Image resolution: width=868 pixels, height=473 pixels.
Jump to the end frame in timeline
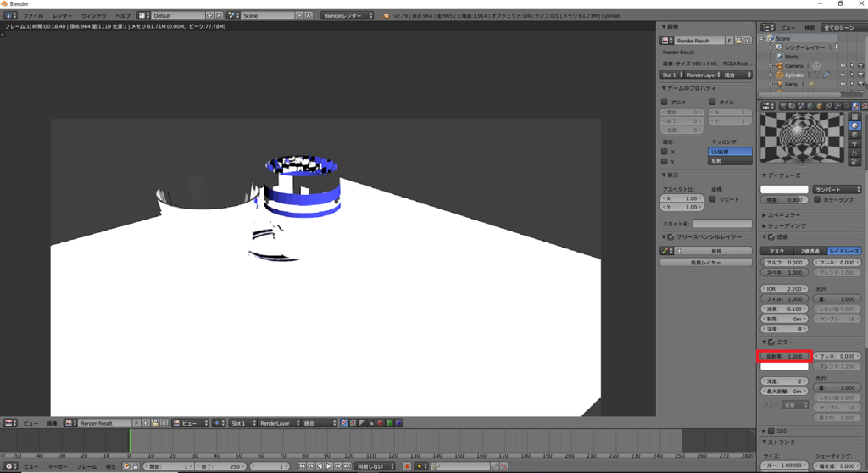click(x=347, y=466)
